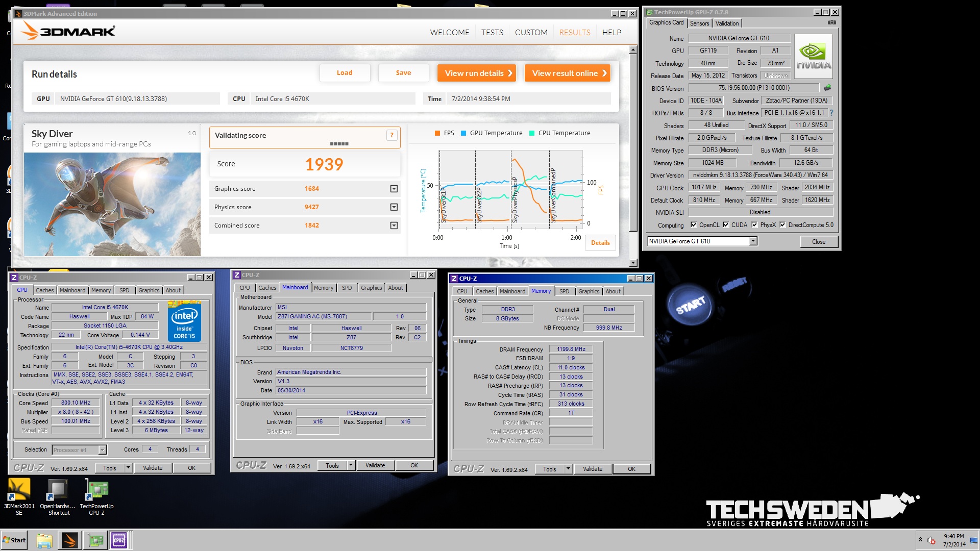Click the BIOS Version field in GPU-Z
Image resolution: width=980 pixels, height=551 pixels.
point(754,88)
